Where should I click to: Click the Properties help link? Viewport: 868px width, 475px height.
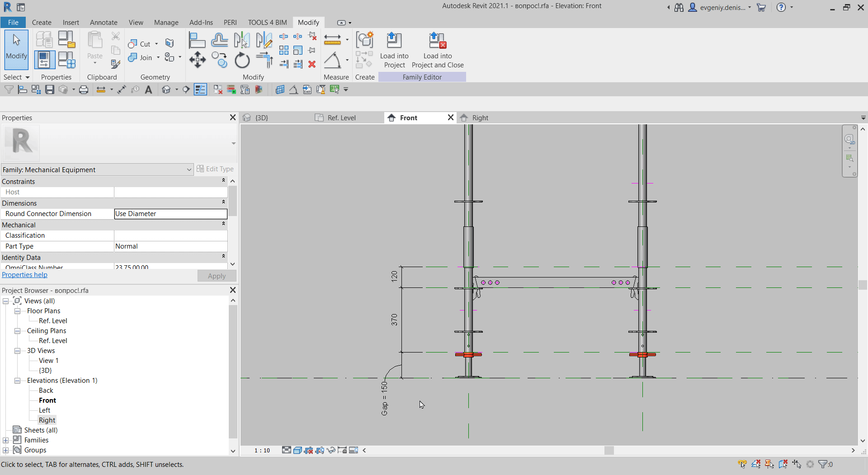pos(24,275)
